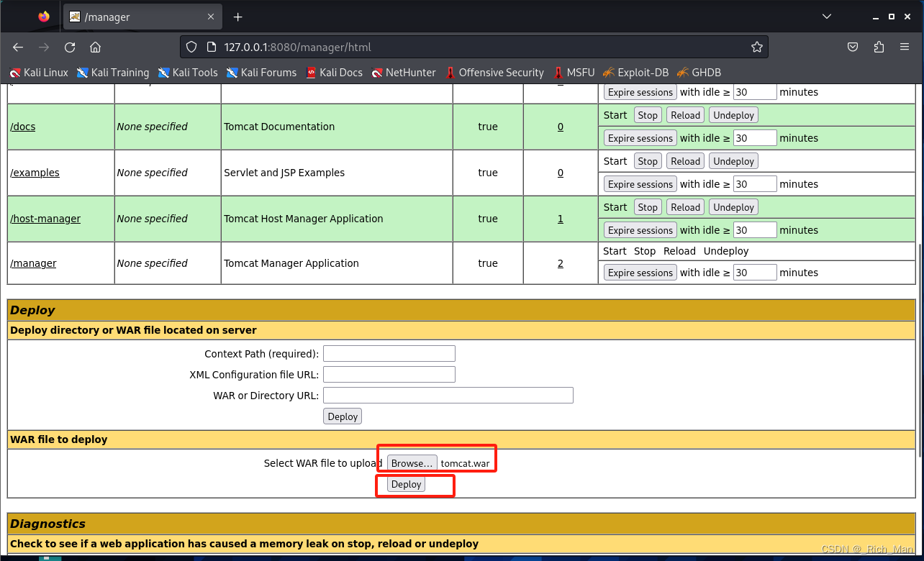View sessions for /host-manager via its count link
The image size is (924, 561).
(560, 219)
